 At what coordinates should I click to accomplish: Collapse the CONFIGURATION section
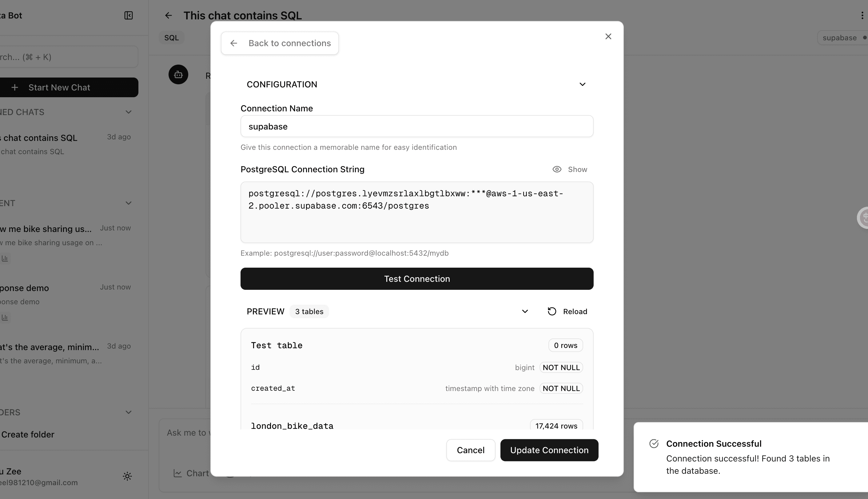point(583,84)
